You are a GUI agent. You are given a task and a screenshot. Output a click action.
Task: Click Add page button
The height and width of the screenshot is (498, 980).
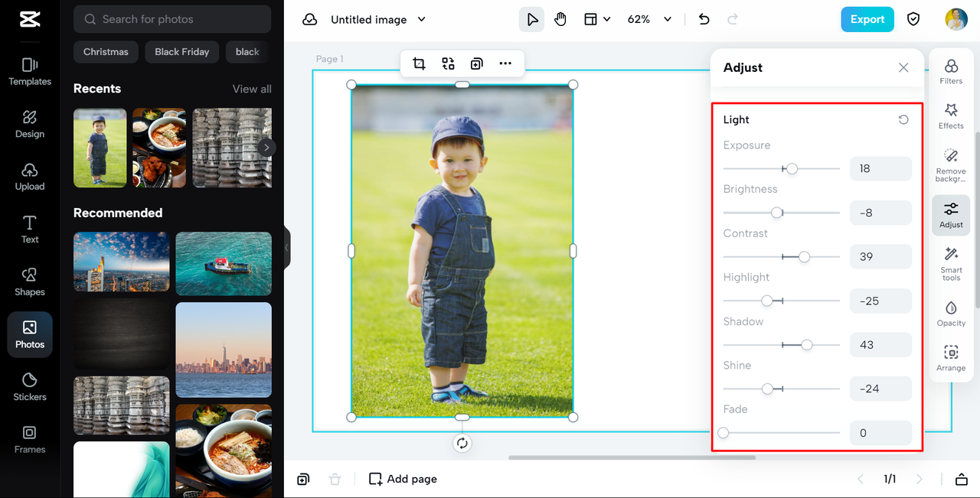pos(403,479)
